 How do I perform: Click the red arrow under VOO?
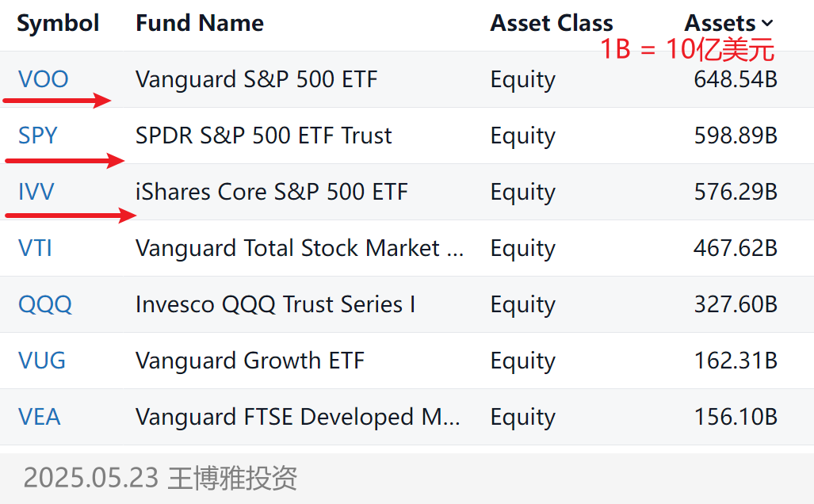pyautogui.click(x=57, y=100)
